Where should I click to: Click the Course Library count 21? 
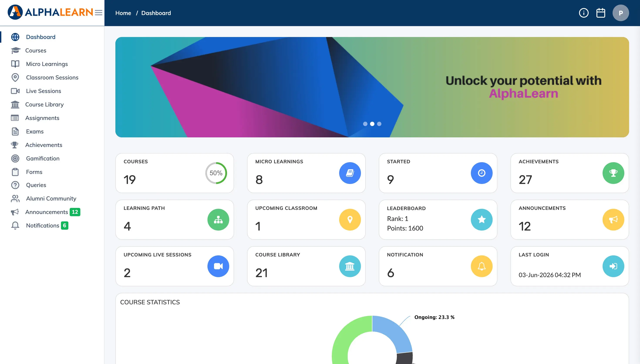261,273
